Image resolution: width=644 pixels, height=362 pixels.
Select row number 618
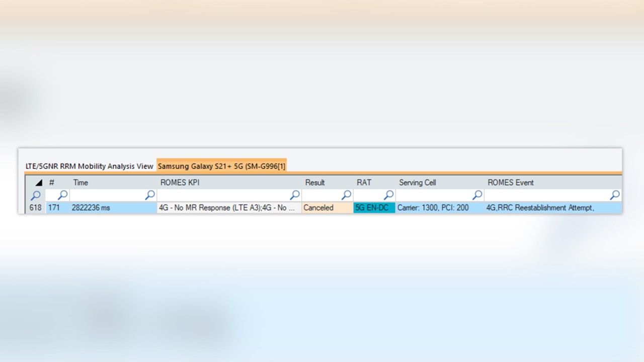pyautogui.click(x=35, y=208)
